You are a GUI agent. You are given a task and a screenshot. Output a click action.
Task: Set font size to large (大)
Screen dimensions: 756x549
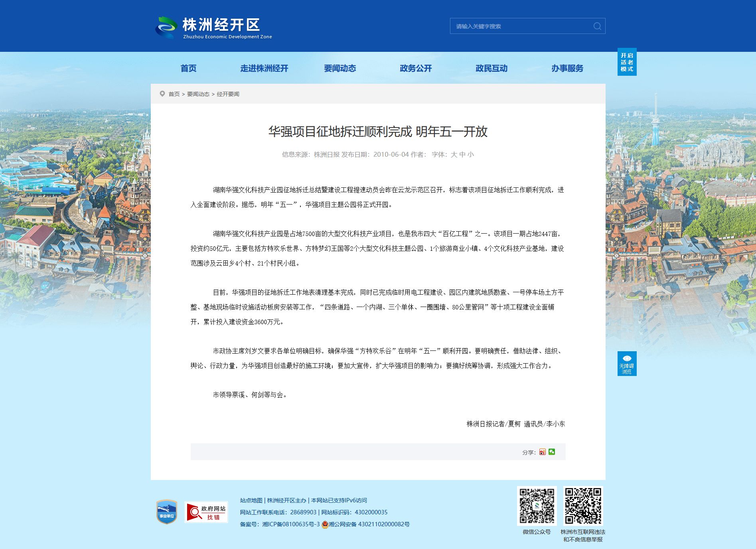pyautogui.click(x=454, y=155)
